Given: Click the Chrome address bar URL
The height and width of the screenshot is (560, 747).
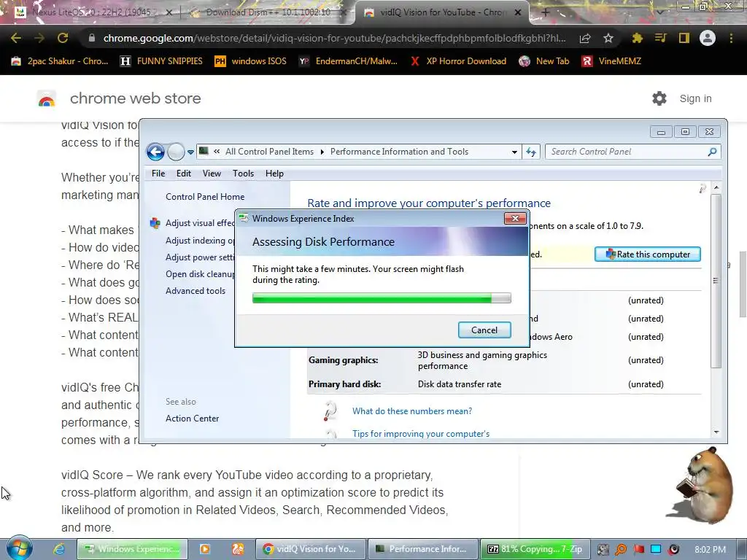Looking at the screenshot, I should click(334, 38).
